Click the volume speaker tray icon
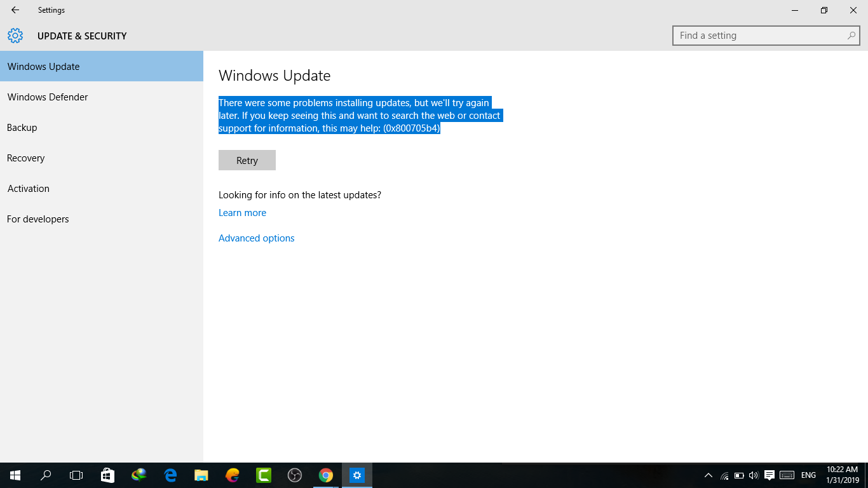868x488 pixels. pos(754,475)
